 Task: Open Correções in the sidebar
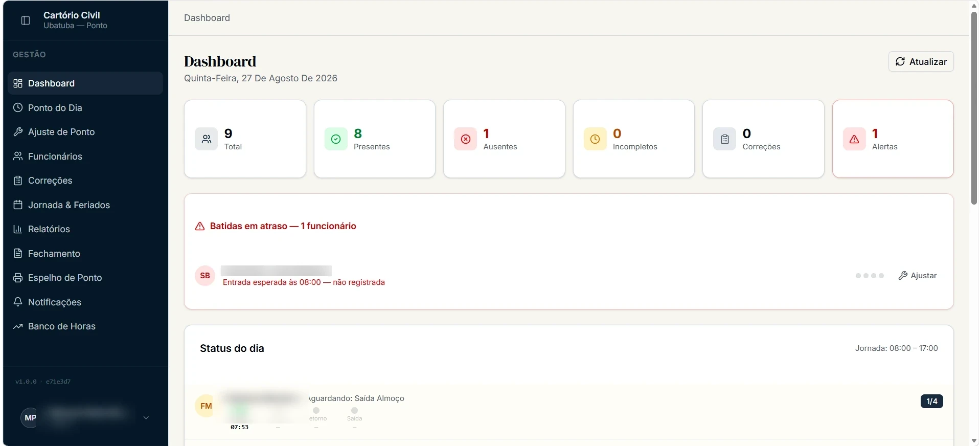[x=85, y=181]
